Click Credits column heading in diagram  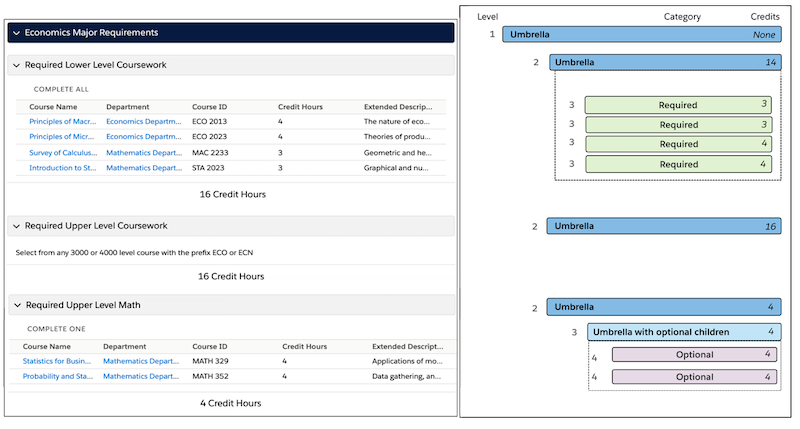pos(765,17)
